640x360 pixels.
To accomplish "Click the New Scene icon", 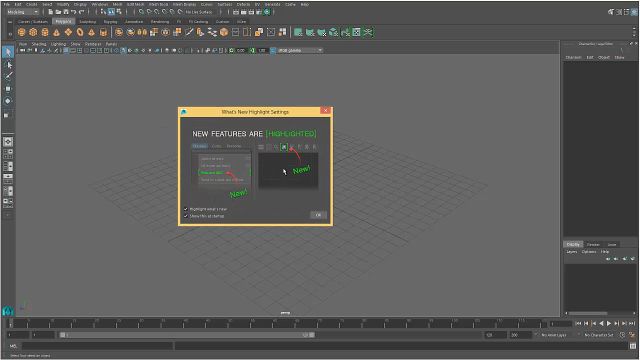I will pos(51,12).
